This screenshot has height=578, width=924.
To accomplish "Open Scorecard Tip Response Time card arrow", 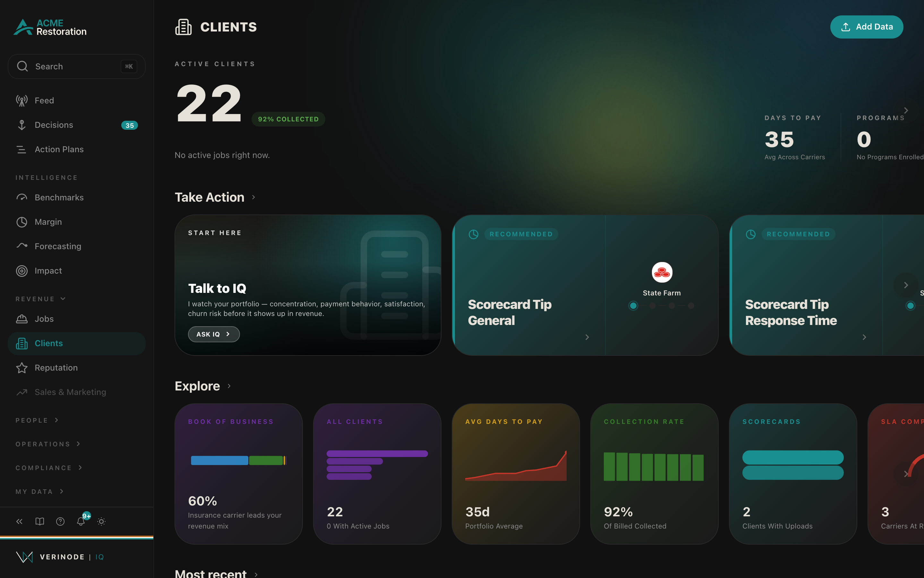I will pyautogui.click(x=864, y=337).
